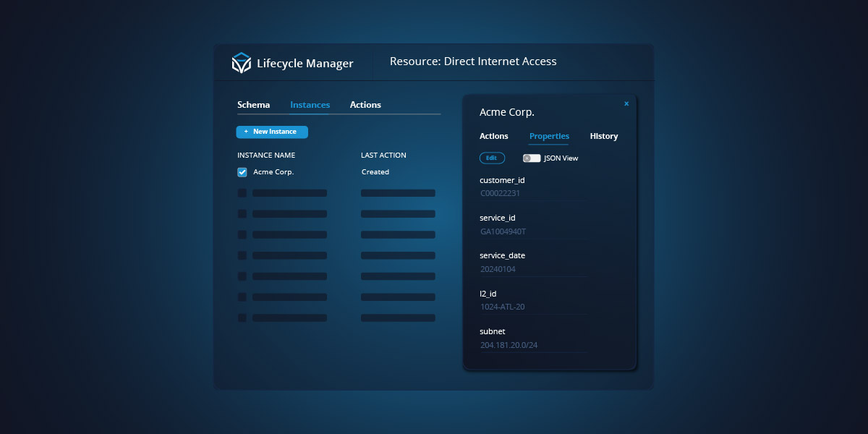Switch to the History tab in Acme Corp panel
Image resolution: width=868 pixels, height=434 pixels.
(x=603, y=136)
